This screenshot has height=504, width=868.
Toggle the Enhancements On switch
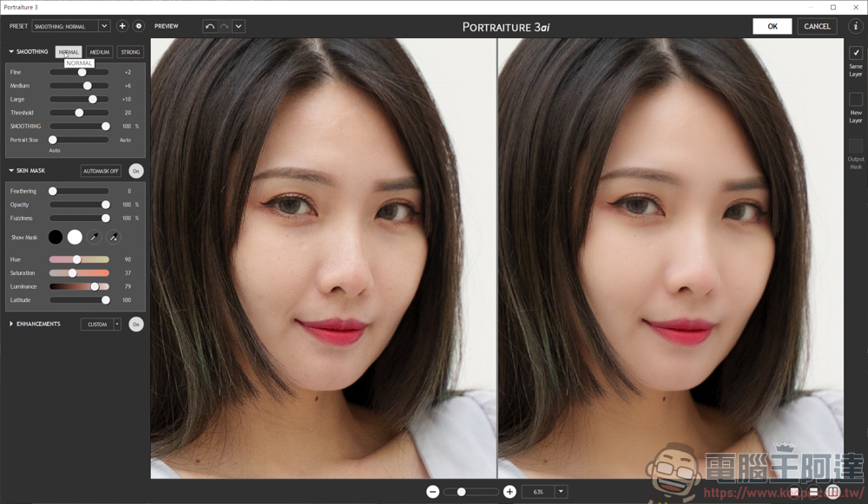[136, 324]
